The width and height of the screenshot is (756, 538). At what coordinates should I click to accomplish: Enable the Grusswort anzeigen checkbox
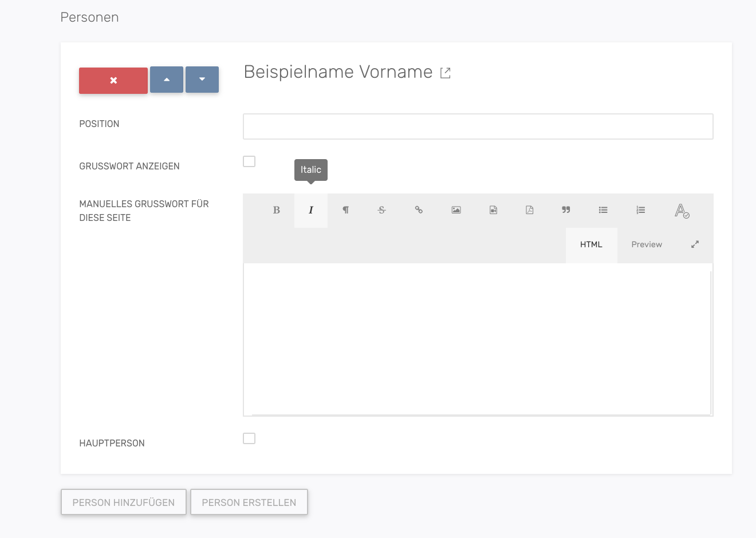pos(249,161)
